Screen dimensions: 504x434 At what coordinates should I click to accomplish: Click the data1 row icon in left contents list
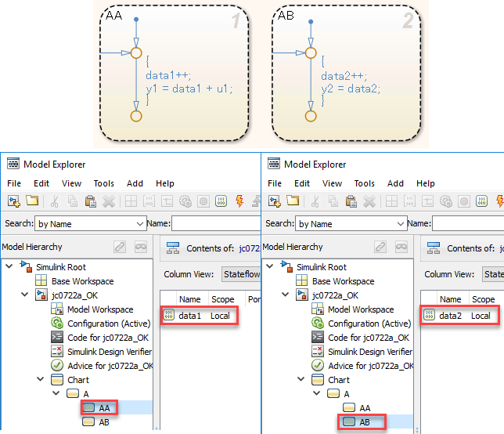(169, 315)
